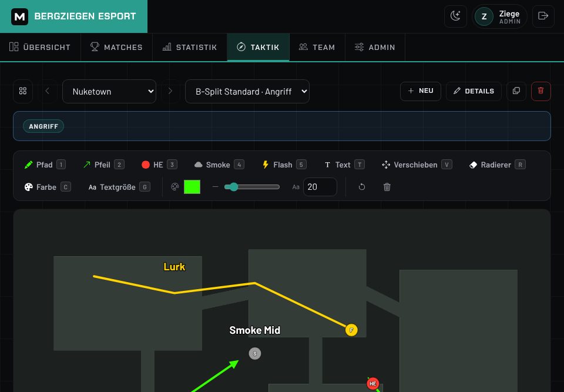Image resolution: width=564 pixels, height=392 pixels.
Task: Clear the canvas with gray trash icon
Action: click(387, 187)
